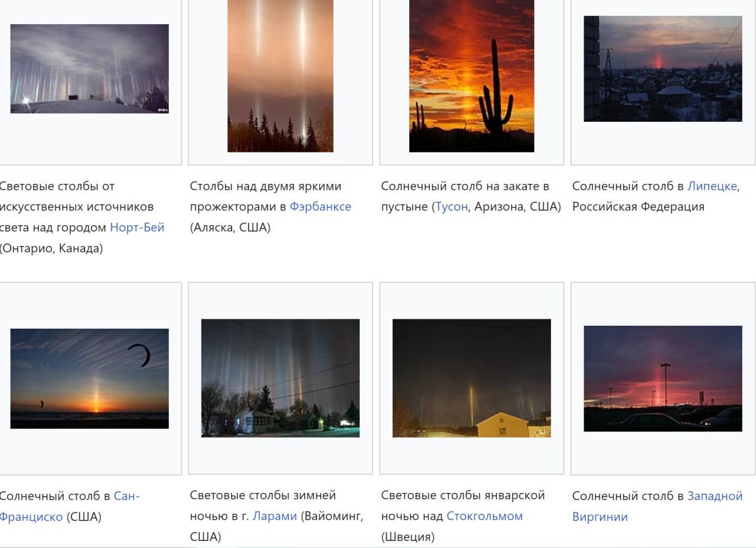Click the caption text '(Швеция)'
756x548 pixels.
tap(408, 537)
